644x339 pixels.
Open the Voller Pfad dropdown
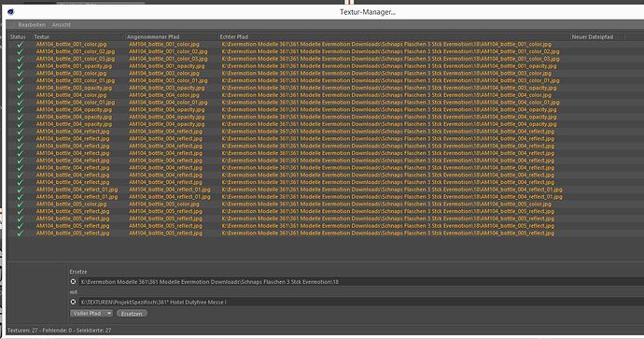click(91, 313)
